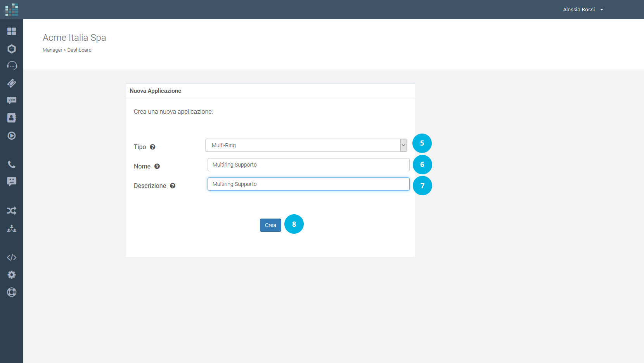Open the ticket icon in sidebar
This screenshot has height=363, width=644.
click(12, 83)
